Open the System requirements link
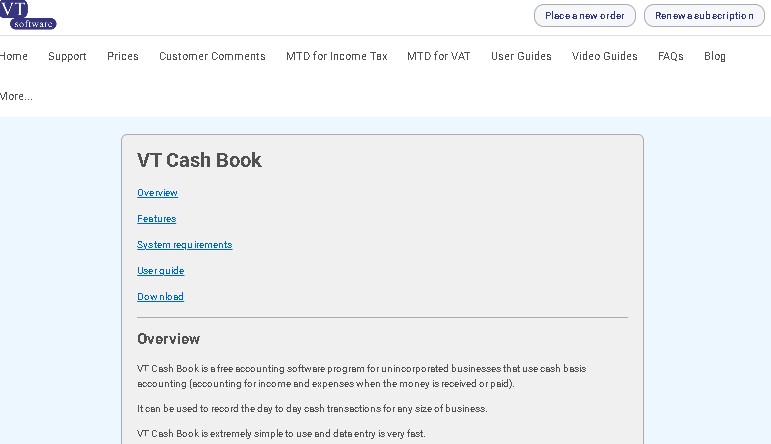The image size is (771, 444). (x=184, y=245)
